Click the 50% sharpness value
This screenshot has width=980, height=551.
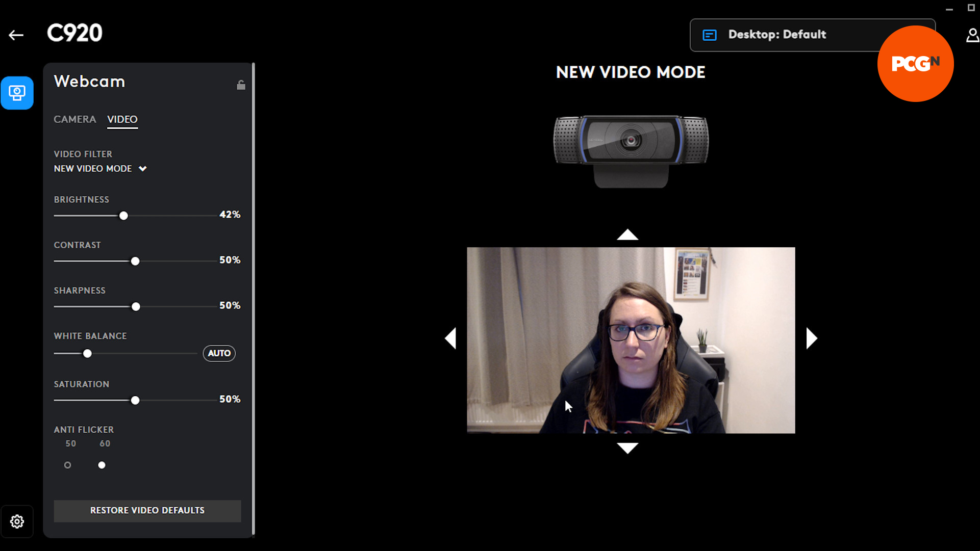[x=230, y=305]
